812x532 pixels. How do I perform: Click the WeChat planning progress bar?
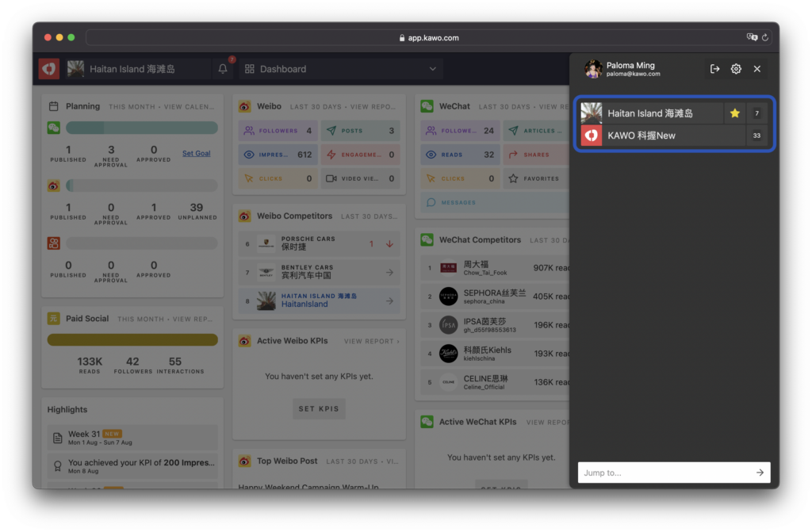[x=142, y=128]
